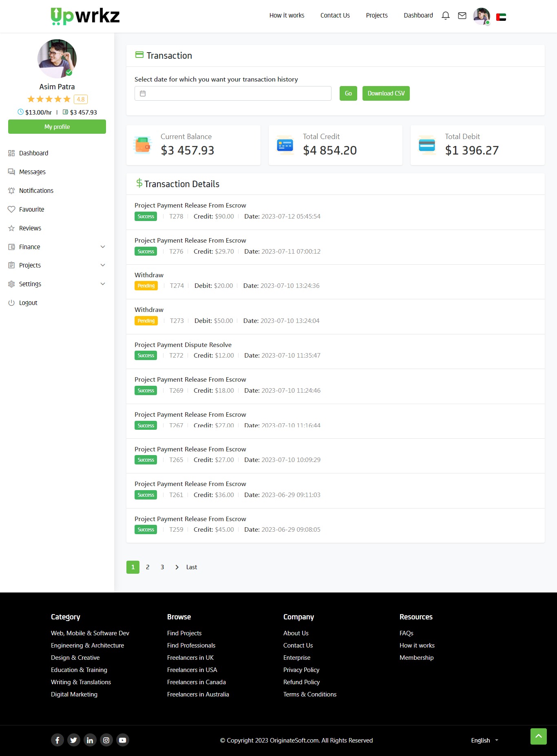Open the English language dropdown

coord(484,740)
